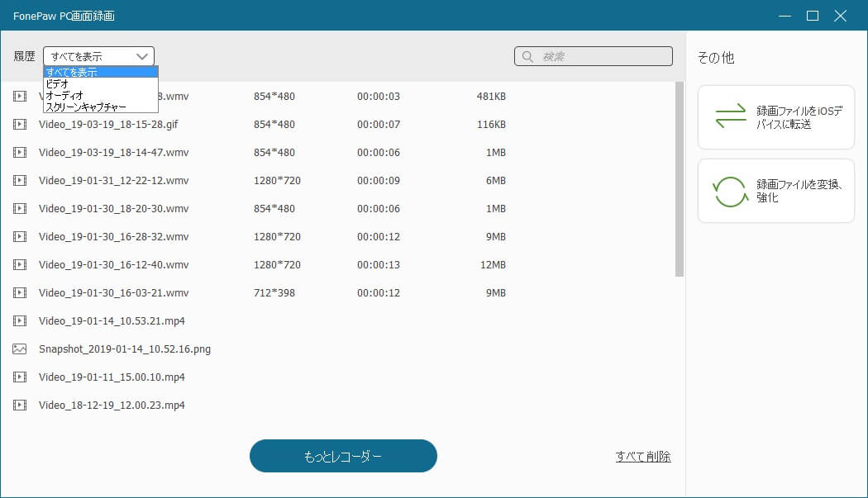This screenshot has width=868, height=498.
Task: Click video icon beside Video_19-01-30_18-20-30.wmv
Action: 20,209
